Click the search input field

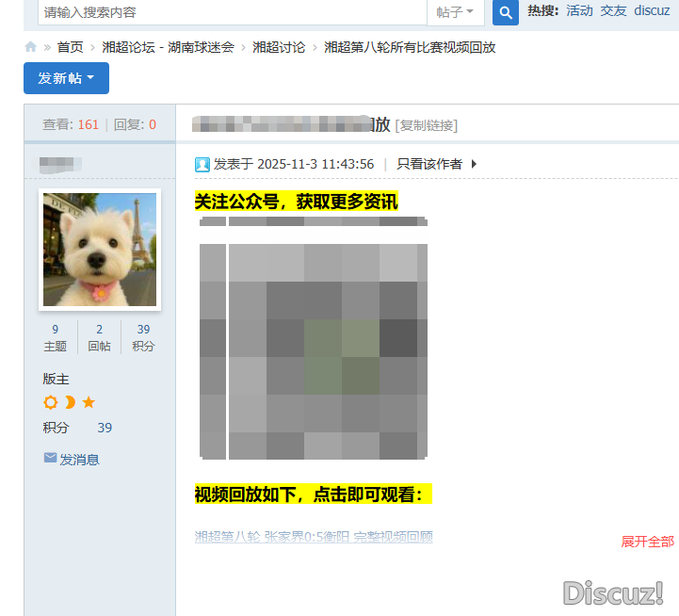[x=231, y=12]
